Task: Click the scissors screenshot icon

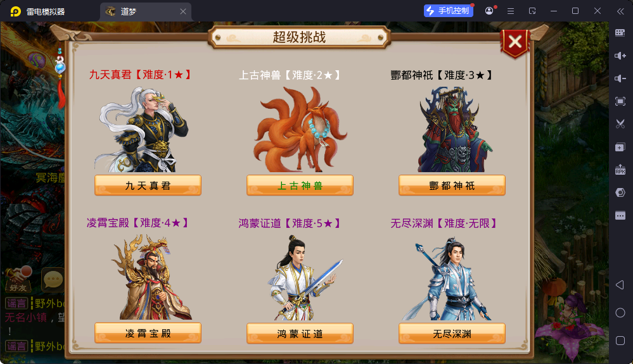Action: coord(620,123)
